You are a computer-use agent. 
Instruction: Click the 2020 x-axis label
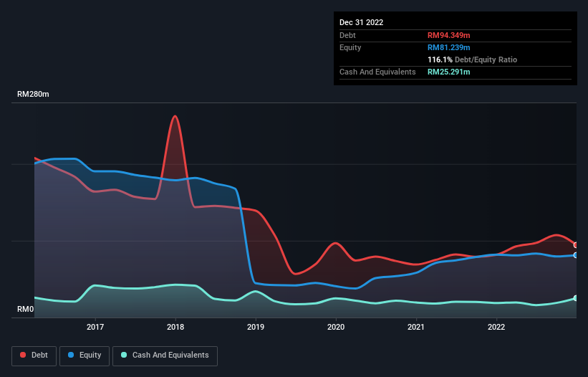coord(336,327)
